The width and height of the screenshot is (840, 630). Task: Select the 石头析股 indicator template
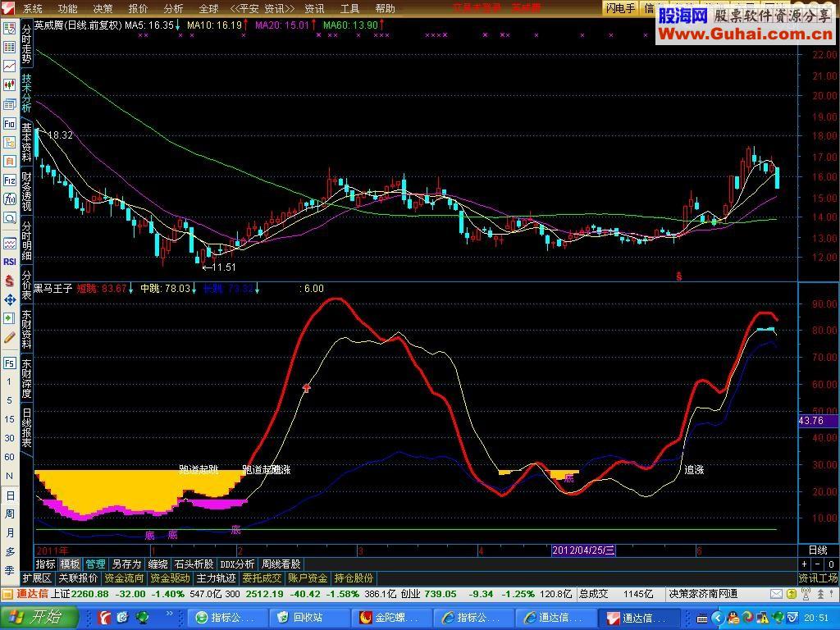click(194, 564)
